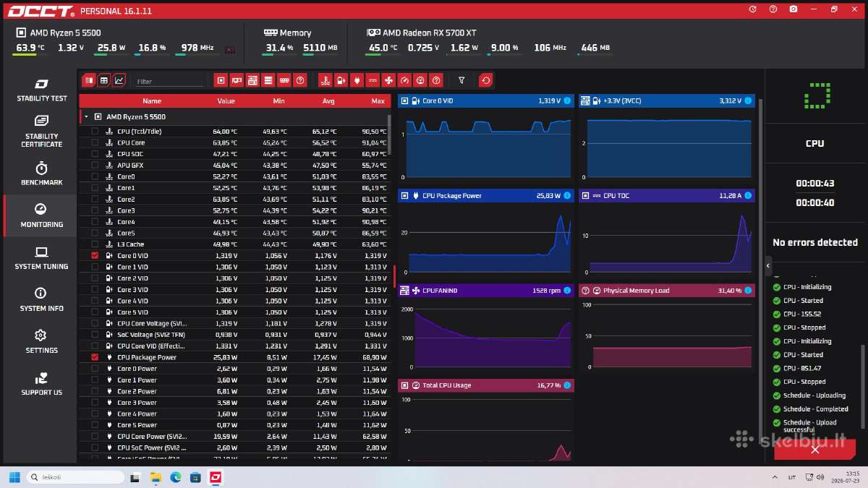Viewport: 868px width, 488px height.
Task: Reset min/max values with the red refresh icon
Action: point(486,80)
